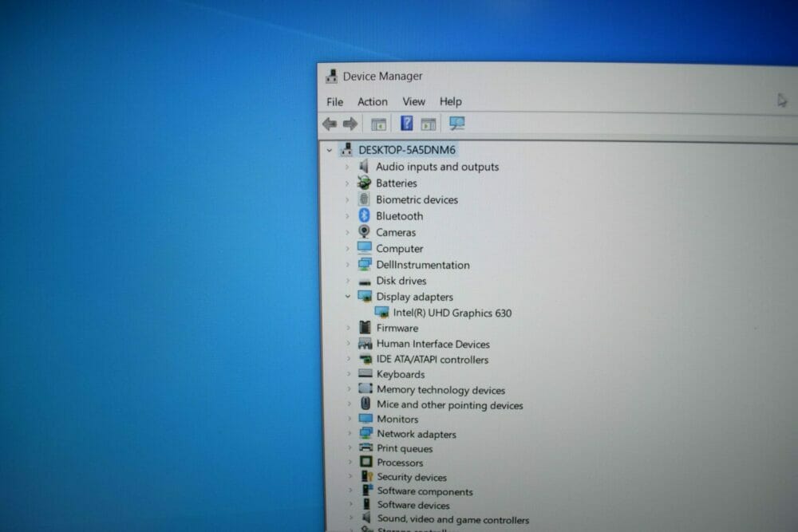
Task: Select the DellInstrumentation label
Action: (423, 265)
